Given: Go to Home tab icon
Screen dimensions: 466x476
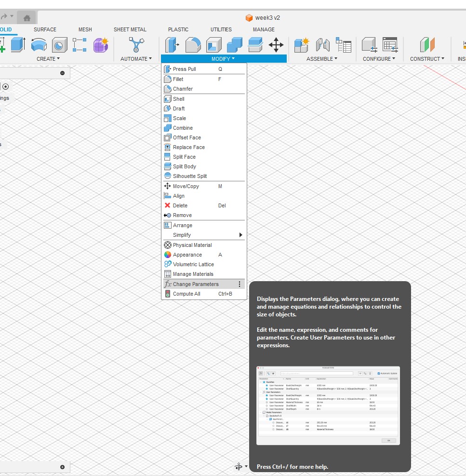Looking at the screenshot, I should 27,18.
